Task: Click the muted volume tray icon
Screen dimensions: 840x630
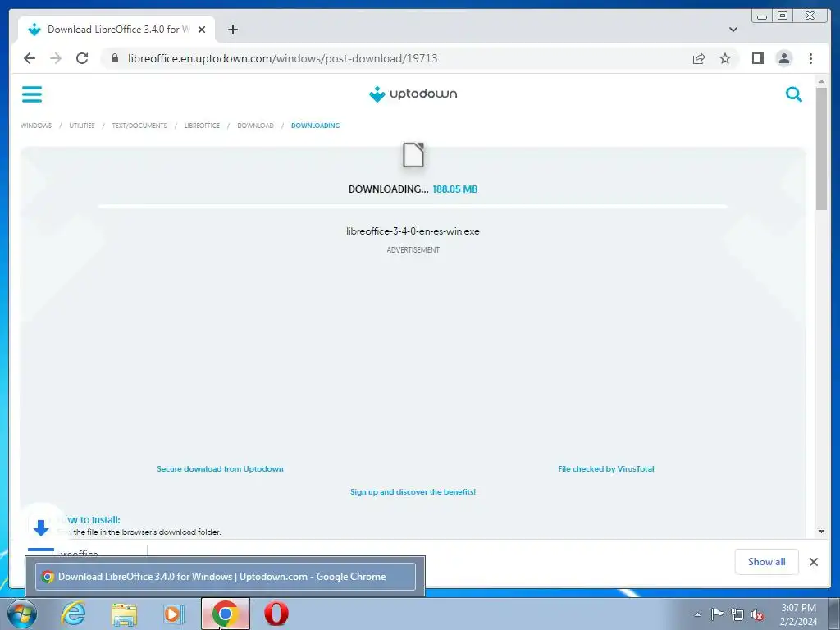Action: click(757, 614)
